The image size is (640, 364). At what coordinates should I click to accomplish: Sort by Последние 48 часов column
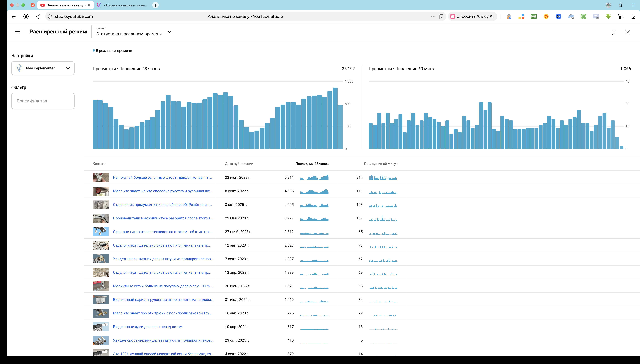(312, 164)
